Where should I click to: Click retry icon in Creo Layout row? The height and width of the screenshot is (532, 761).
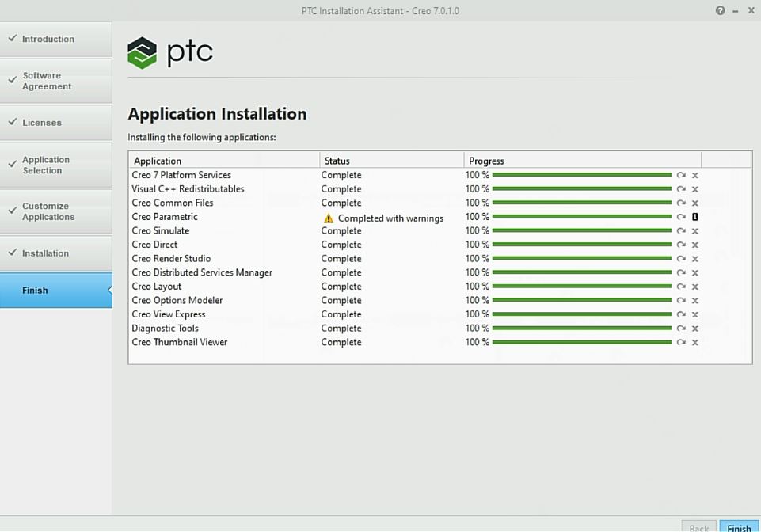click(681, 287)
